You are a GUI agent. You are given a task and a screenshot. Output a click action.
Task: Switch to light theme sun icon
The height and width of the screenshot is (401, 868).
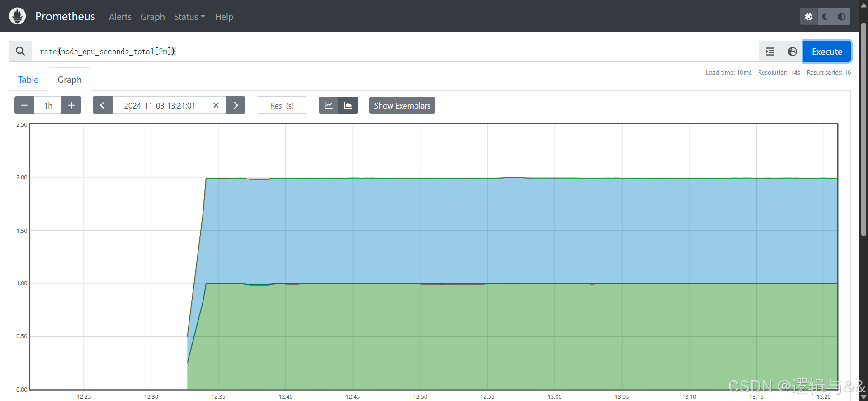click(x=809, y=16)
